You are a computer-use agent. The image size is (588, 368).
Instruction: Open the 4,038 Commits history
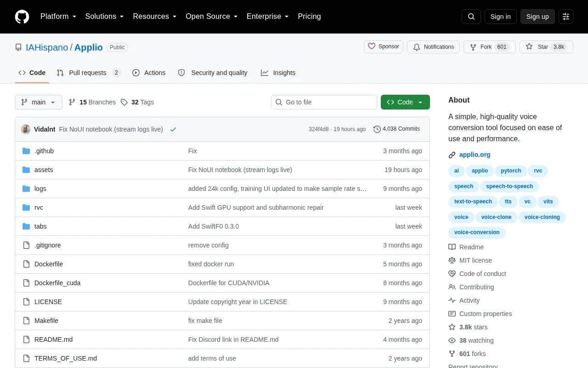click(x=396, y=129)
